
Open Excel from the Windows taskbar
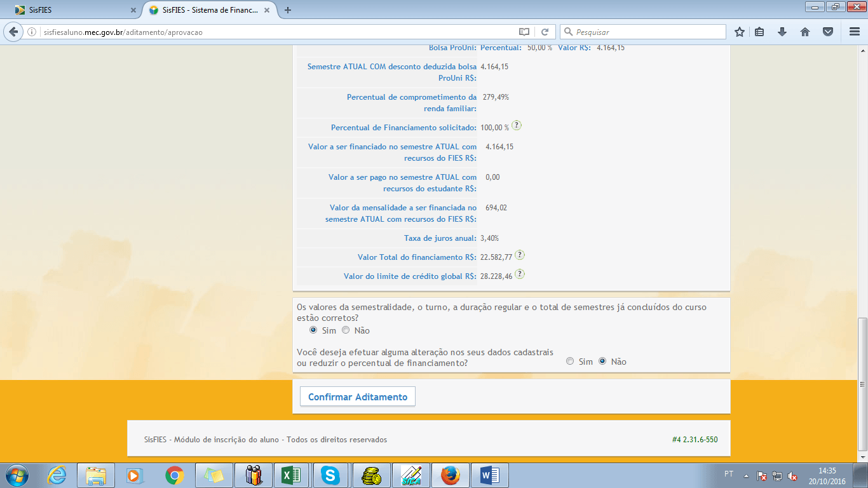(x=292, y=475)
